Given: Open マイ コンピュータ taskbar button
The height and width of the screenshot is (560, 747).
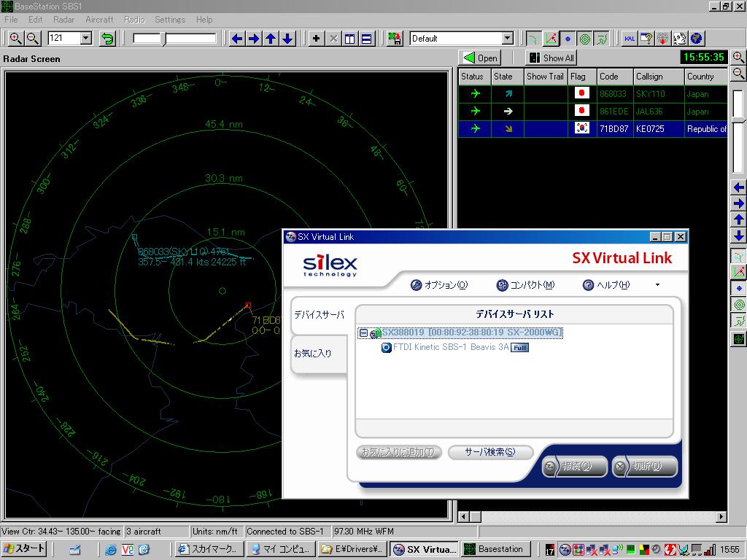Looking at the screenshot, I should [x=282, y=549].
